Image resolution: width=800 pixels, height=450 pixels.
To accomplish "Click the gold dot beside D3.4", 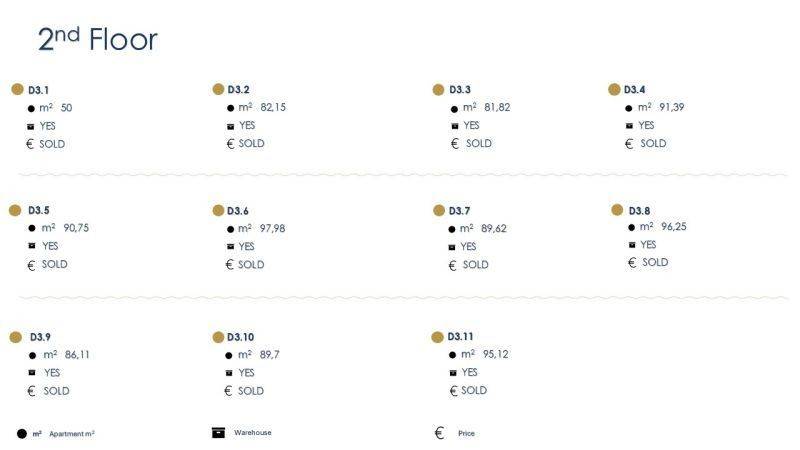I will pyautogui.click(x=614, y=89).
